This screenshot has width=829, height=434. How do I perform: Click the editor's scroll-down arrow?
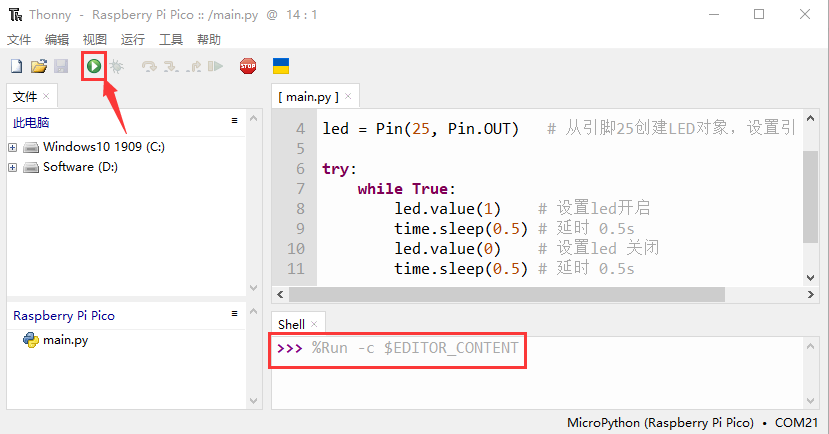(810, 278)
